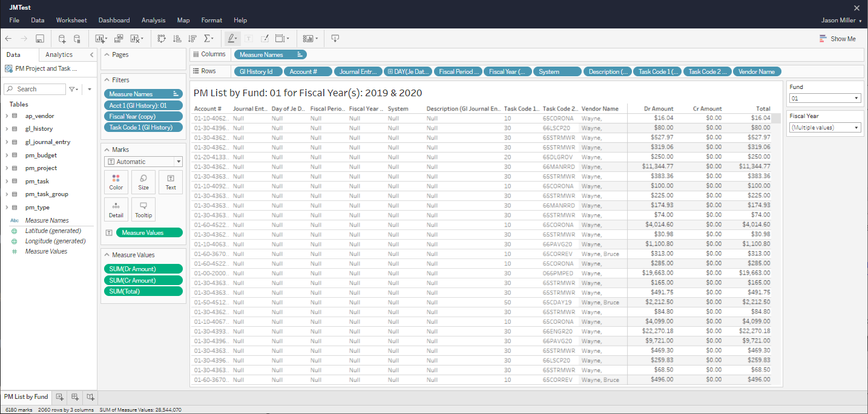Open the Detail marks card
The width and height of the screenshot is (868, 414).
(116, 209)
